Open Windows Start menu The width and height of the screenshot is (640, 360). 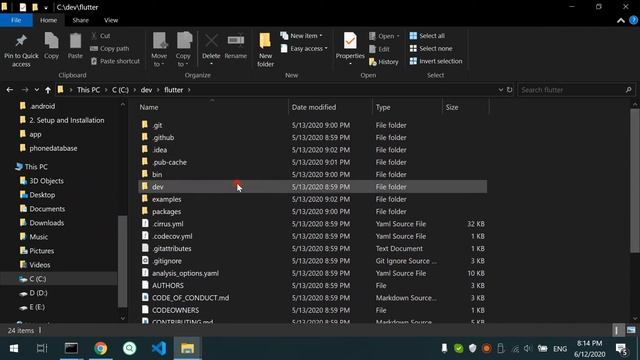(x=13, y=348)
